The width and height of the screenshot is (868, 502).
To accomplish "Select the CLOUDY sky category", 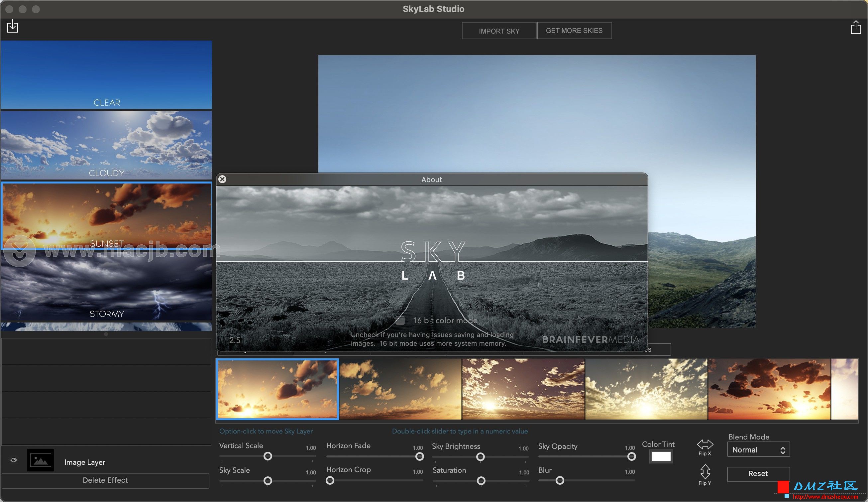I will coord(106,145).
